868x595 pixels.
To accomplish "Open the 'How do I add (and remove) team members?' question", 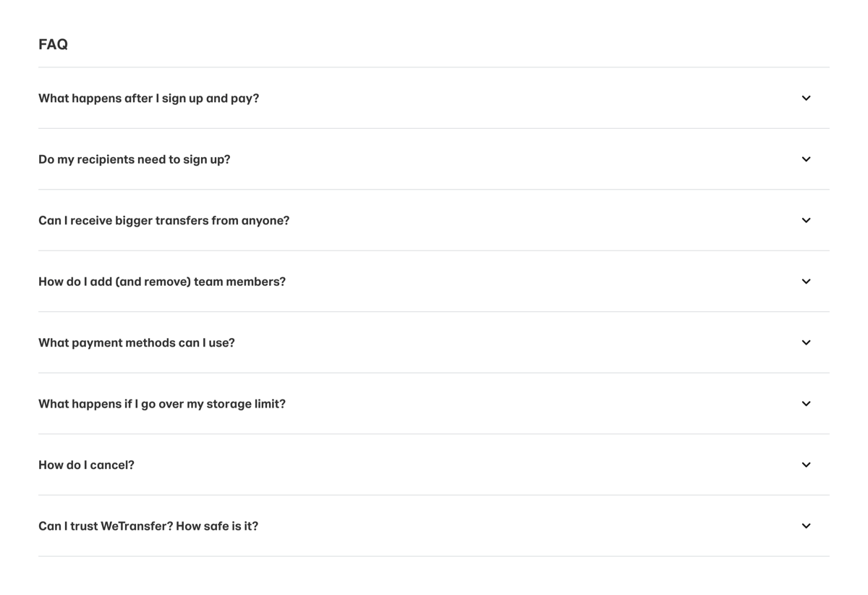I will [x=161, y=281].
